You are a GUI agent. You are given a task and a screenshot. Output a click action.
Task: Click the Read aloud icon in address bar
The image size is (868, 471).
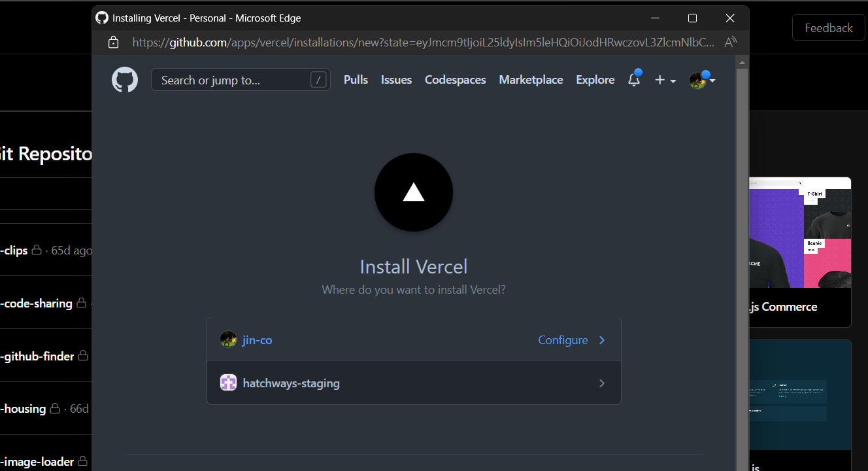click(731, 43)
